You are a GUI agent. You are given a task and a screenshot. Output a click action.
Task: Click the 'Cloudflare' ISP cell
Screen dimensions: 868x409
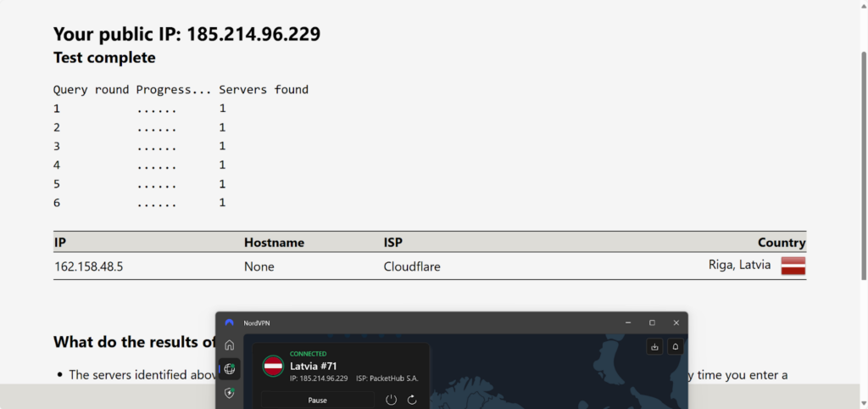coord(412,266)
